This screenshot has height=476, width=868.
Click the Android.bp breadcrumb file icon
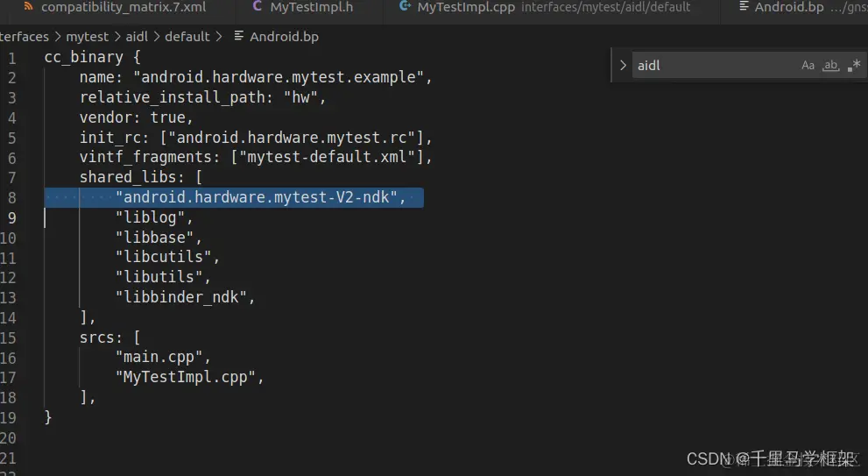(238, 36)
